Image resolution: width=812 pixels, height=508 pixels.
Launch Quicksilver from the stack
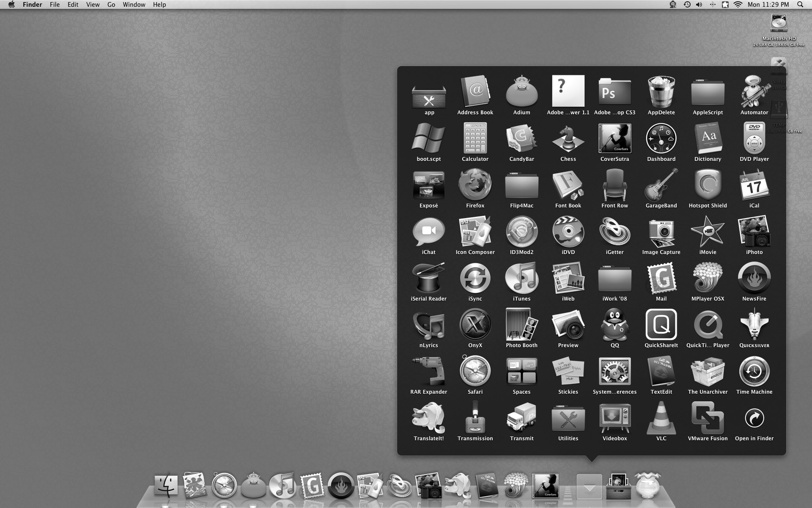point(754,324)
